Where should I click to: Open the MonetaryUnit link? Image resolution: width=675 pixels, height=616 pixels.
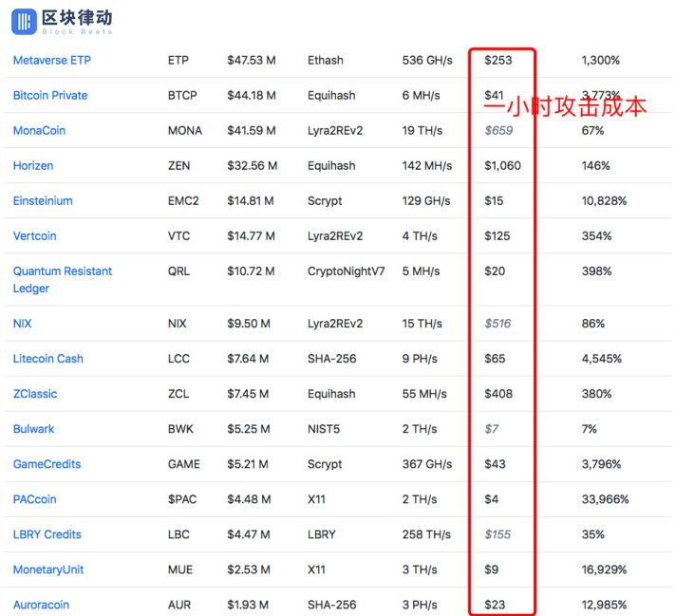(48, 569)
